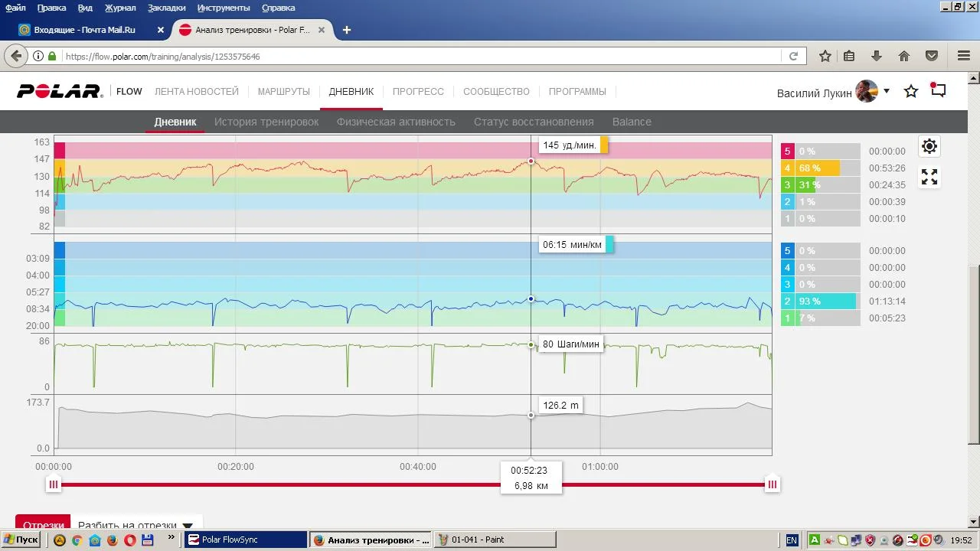
Task: Click the heart rate point at cursor
Action: [531, 161]
